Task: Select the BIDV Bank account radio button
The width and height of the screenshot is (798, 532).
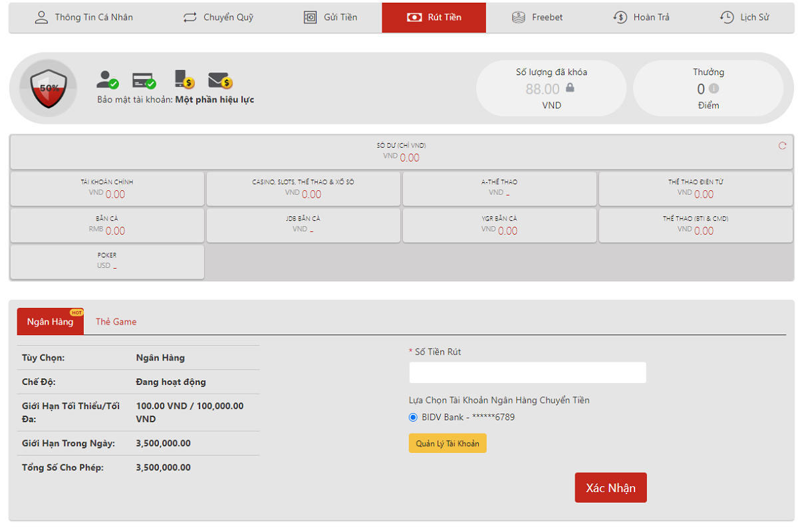Action: (413, 418)
